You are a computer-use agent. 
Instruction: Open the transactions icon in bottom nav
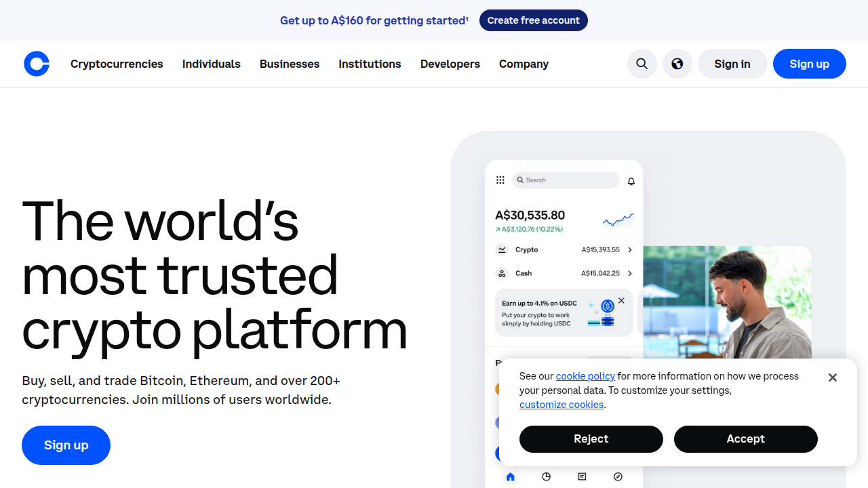click(582, 476)
